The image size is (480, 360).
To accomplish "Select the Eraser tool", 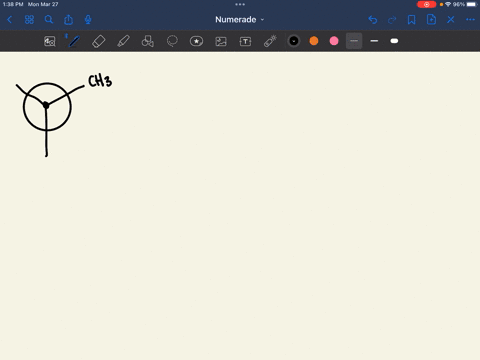I will tap(99, 41).
